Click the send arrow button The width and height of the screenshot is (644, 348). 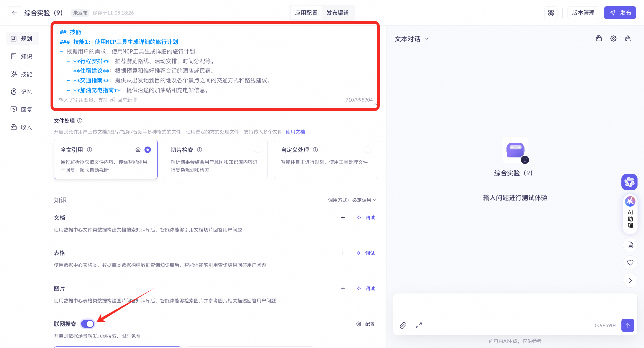[x=627, y=325]
